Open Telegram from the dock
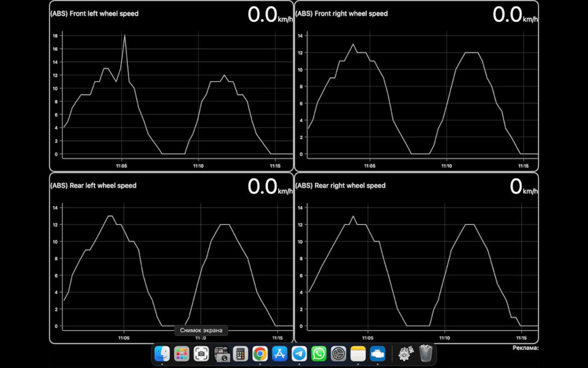 [300, 354]
